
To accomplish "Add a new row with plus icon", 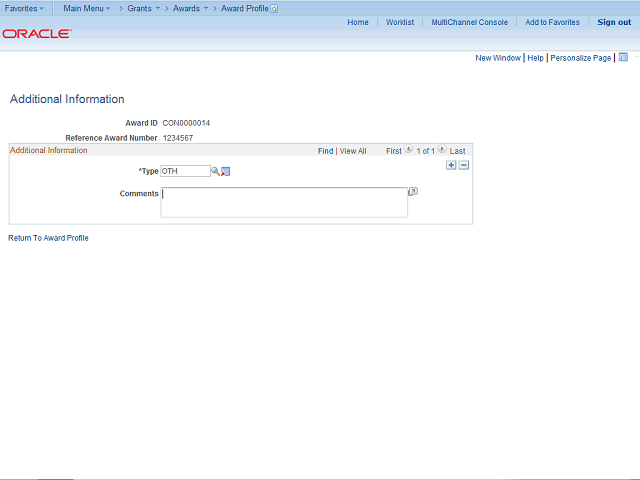I will pyautogui.click(x=451, y=165).
